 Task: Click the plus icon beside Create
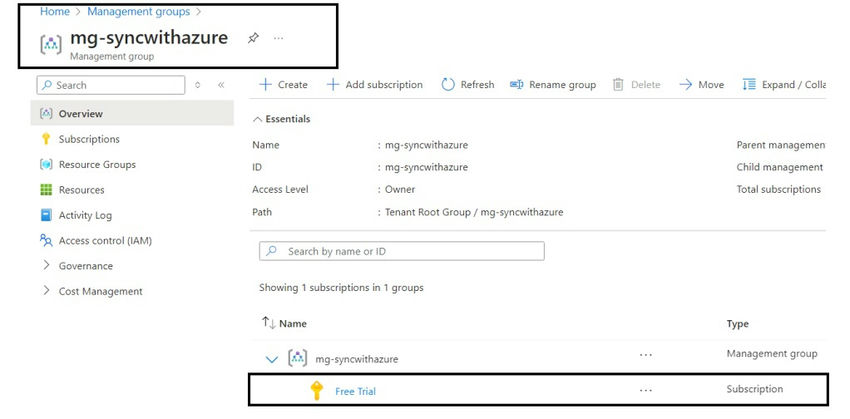(x=265, y=85)
